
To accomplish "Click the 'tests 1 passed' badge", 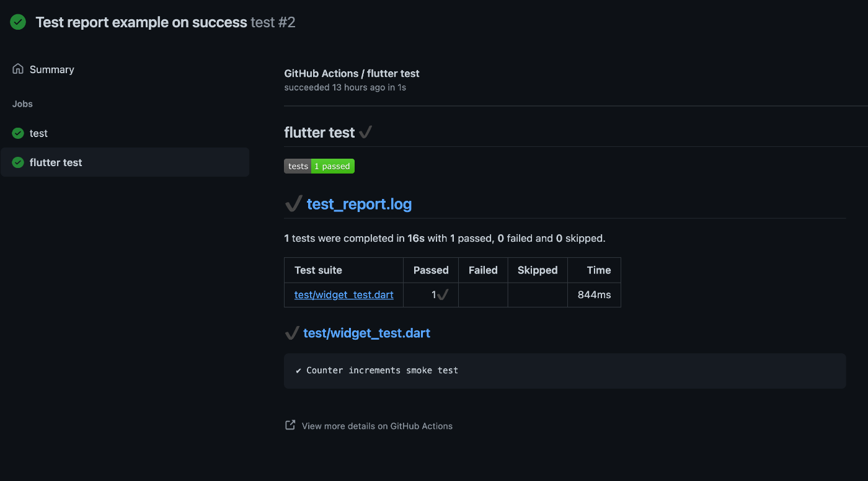I will (x=319, y=166).
